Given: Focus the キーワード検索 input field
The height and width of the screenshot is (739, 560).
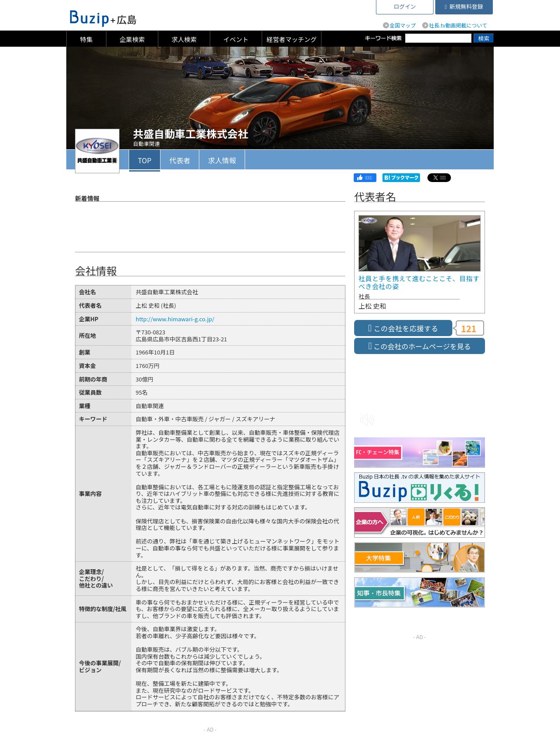Looking at the screenshot, I should (438, 38).
